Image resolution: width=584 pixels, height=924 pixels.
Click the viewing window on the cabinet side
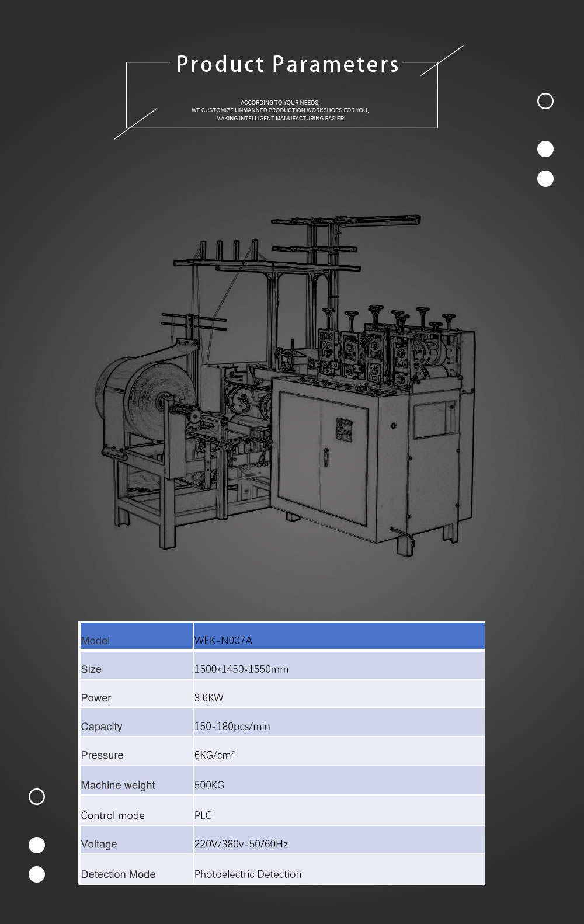tap(435, 419)
